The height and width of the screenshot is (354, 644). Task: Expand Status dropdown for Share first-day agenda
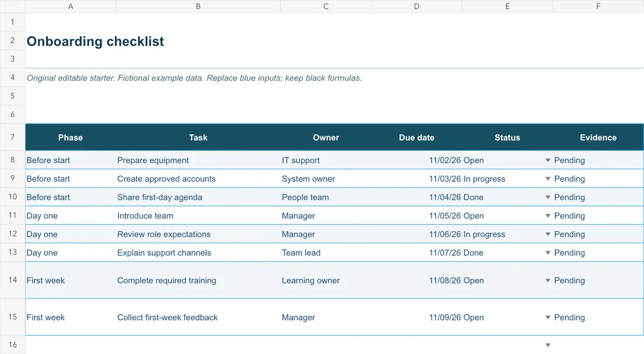547,197
